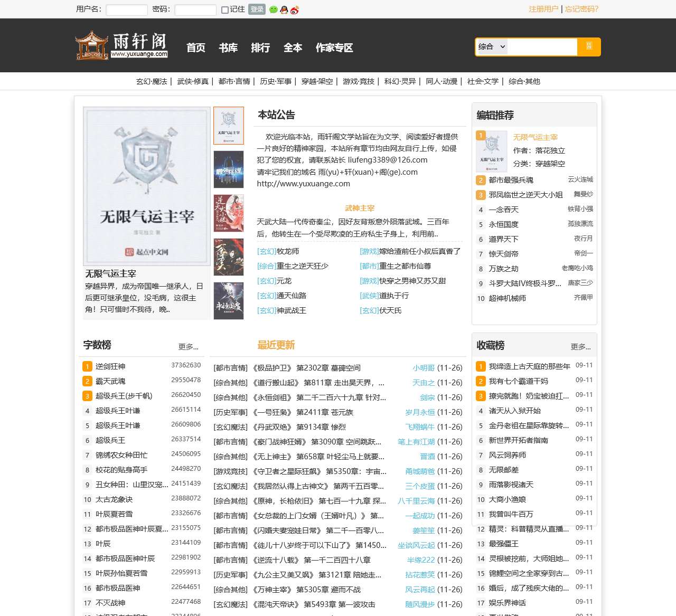Browse the 游戏·竞技 category

(359, 81)
